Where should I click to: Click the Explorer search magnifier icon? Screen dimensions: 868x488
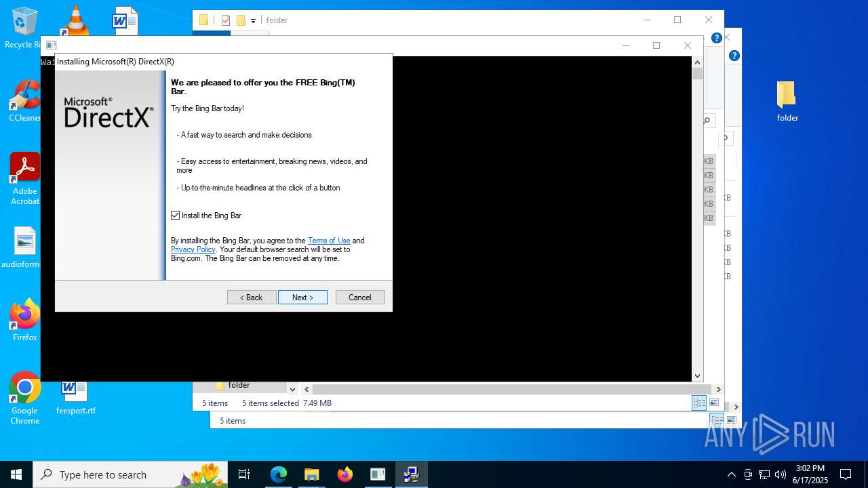click(707, 121)
